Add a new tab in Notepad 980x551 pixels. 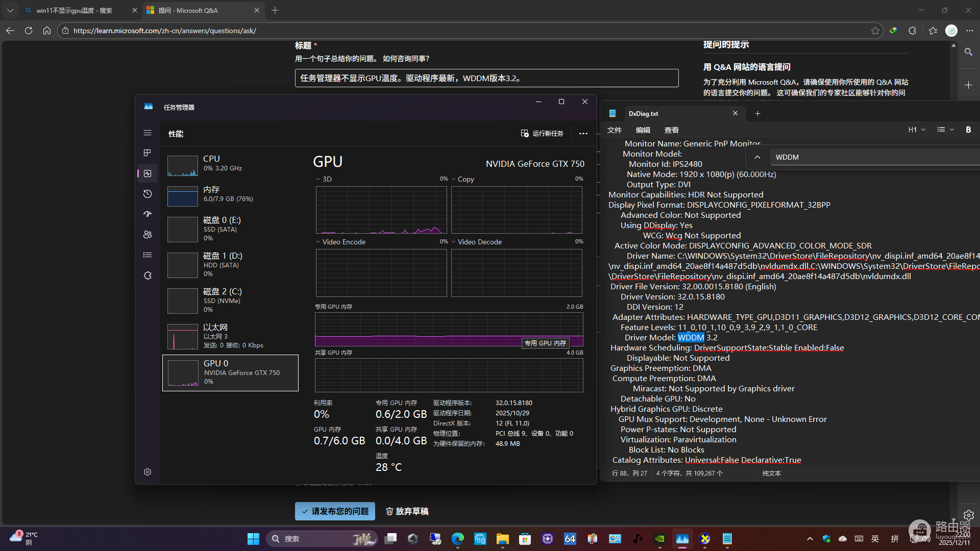coord(757,114)
